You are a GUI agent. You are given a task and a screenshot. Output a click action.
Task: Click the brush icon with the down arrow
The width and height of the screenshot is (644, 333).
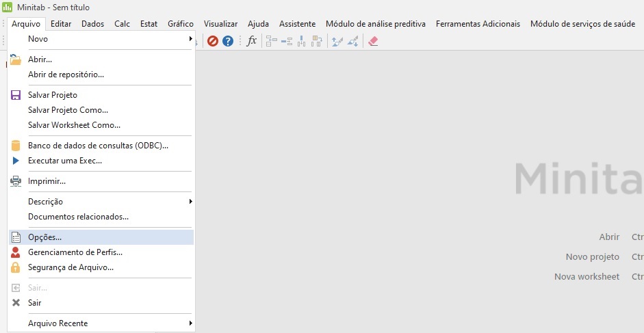pos(353,41)
